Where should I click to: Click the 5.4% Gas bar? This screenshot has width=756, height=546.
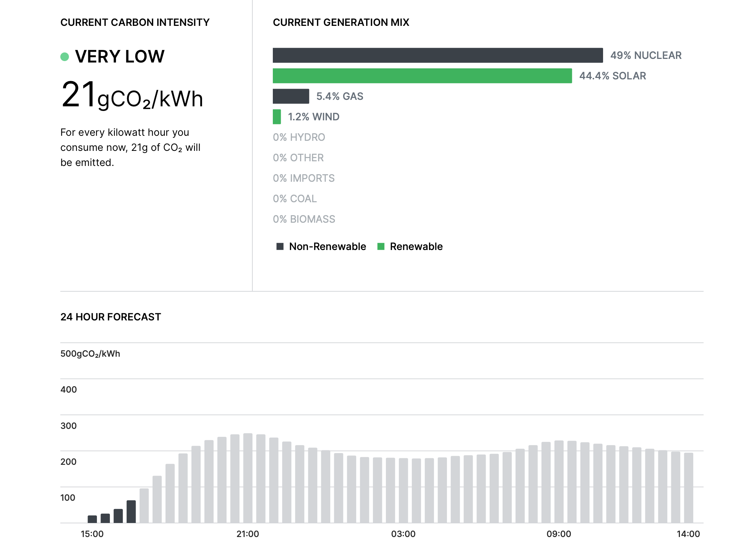tap(291, 96)
